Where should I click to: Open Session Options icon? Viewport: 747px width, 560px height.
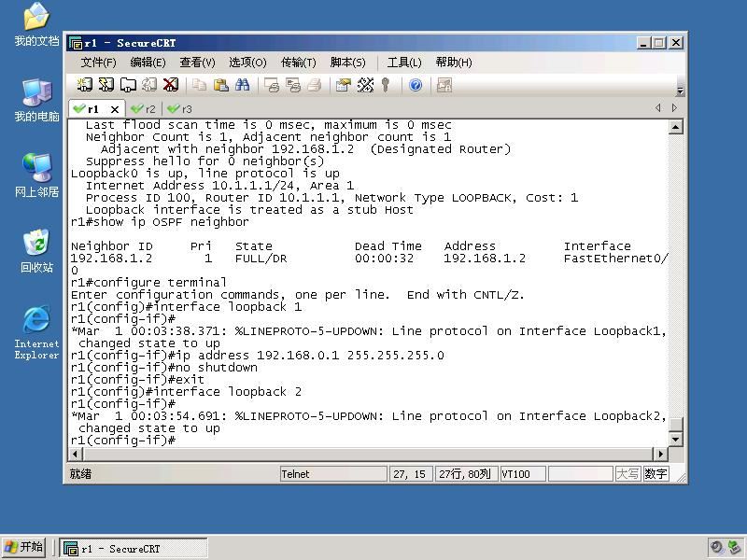[x=344, y=85]
